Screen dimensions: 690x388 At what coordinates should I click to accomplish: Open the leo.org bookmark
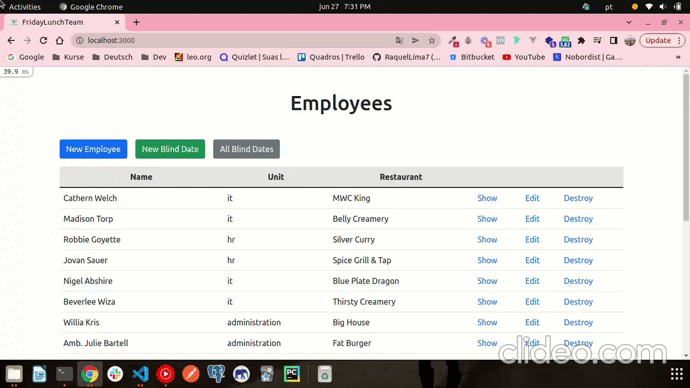[193, 57]
